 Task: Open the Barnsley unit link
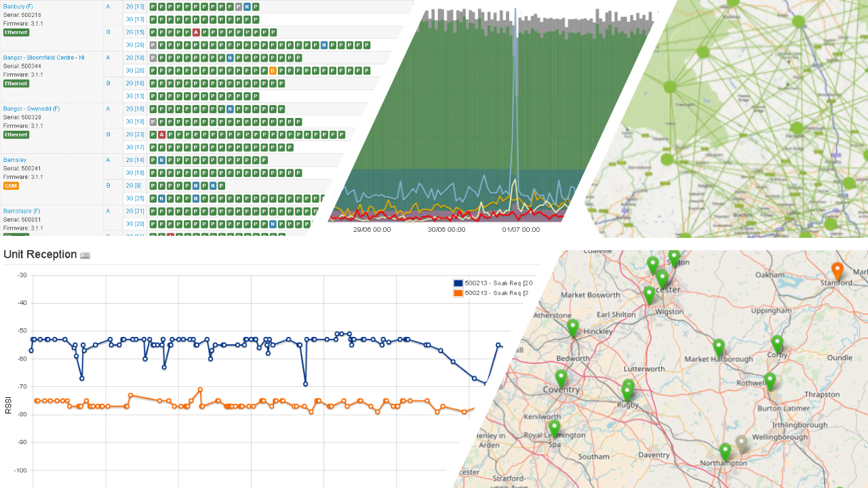click(14, 160)
